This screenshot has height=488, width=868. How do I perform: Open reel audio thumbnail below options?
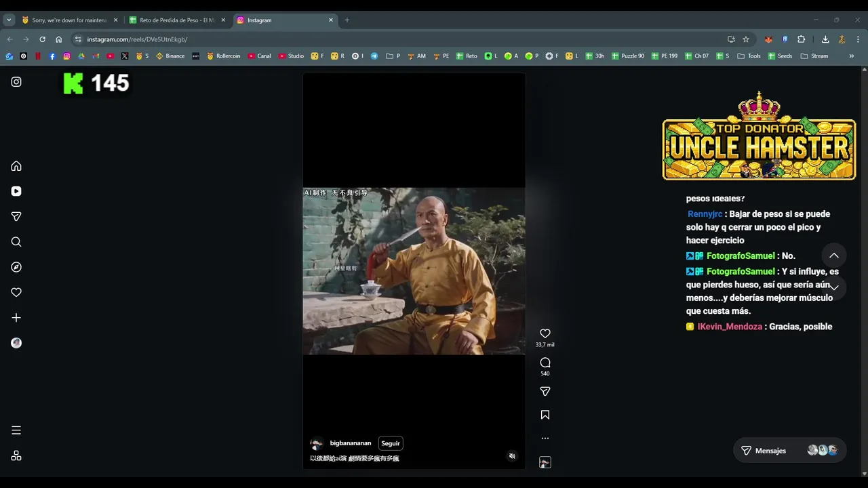click(545, 462)
